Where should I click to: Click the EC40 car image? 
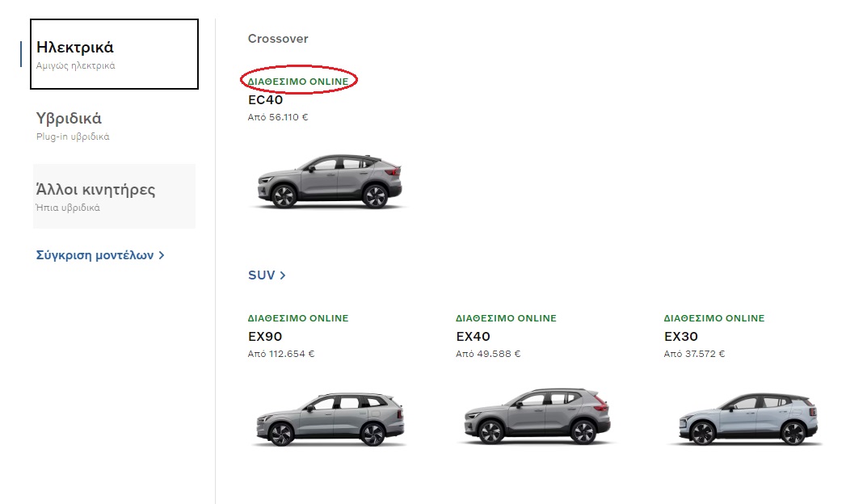pyautogui.click(x=329, y=181)
